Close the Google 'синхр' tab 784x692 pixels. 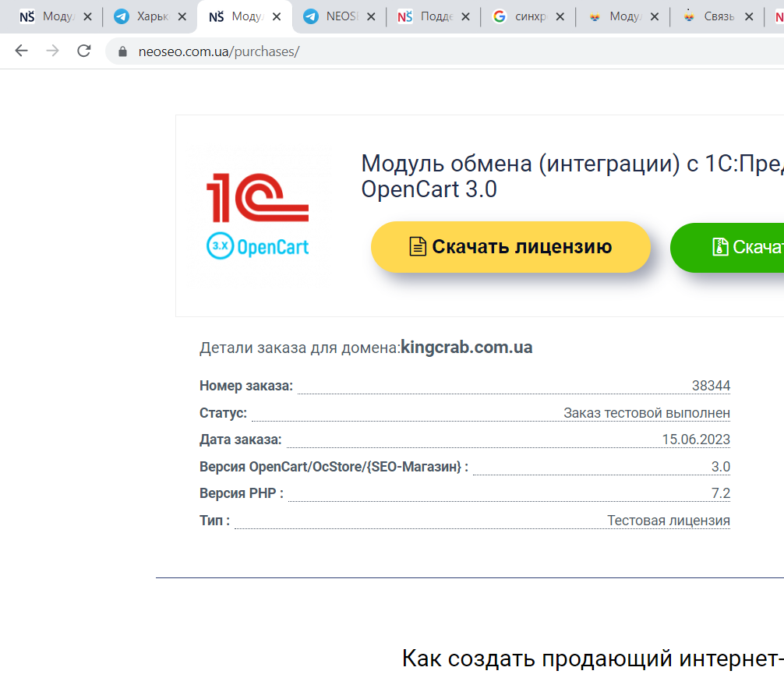coord(560,17)
